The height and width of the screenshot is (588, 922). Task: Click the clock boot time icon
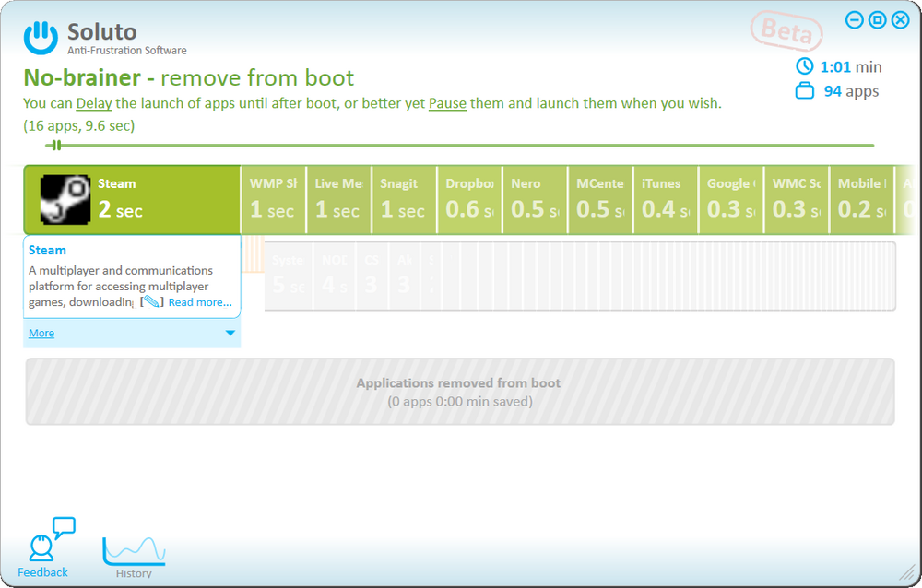pos(804,66)
